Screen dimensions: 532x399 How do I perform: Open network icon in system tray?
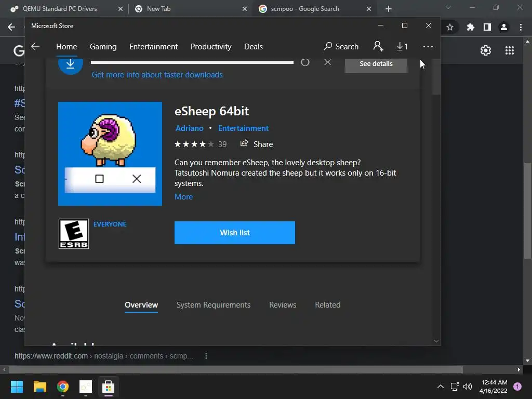tap(455, 387)
